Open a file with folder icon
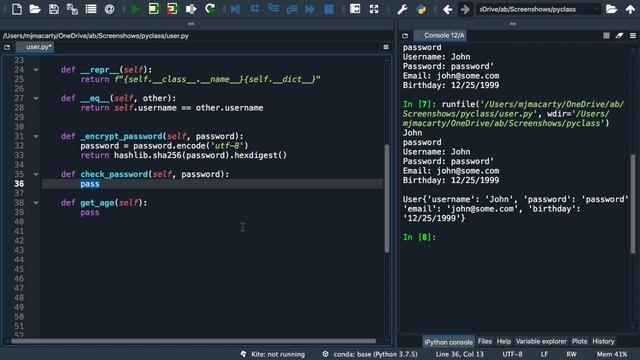 [x=35, y=9]
